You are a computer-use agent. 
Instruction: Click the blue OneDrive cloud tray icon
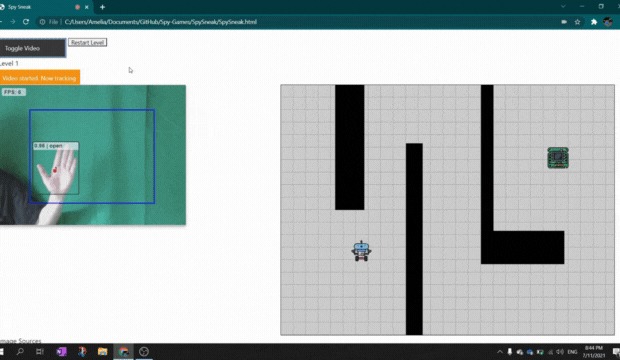pos(530,352)
